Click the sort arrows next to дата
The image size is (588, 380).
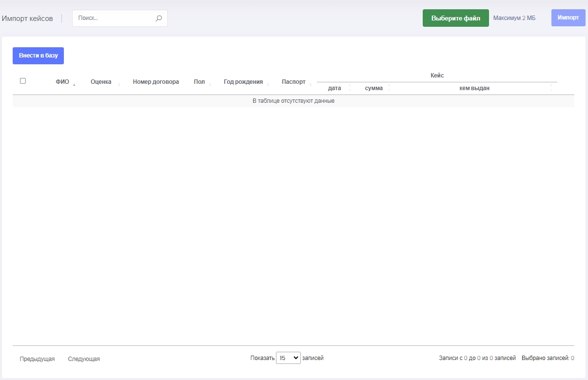(x=350, y=88)
